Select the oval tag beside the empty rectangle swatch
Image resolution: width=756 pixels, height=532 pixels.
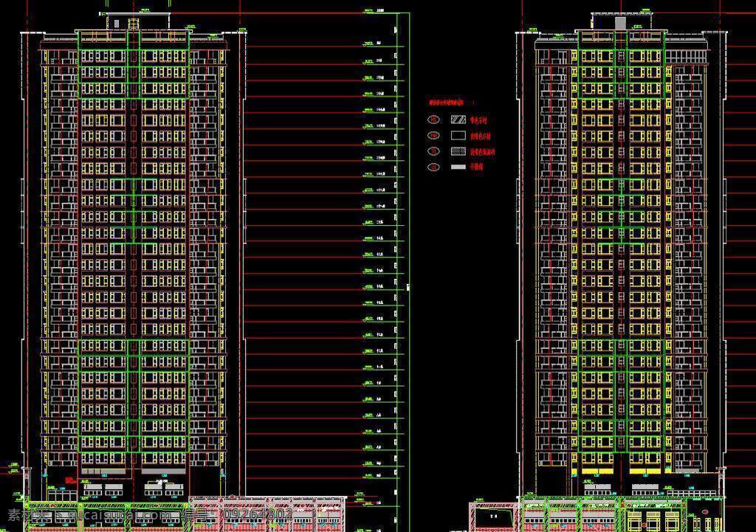pos(433,136)
